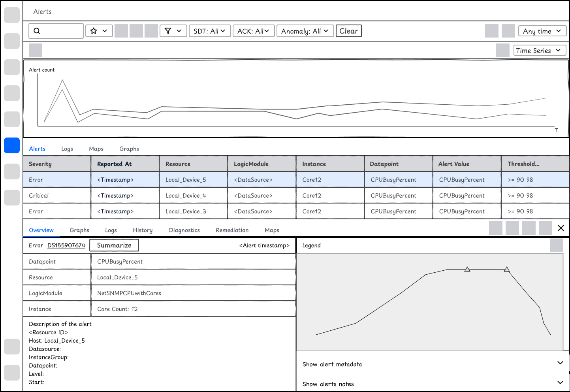Click the Alert Value column header
This screenshot has height=392, width=570.
click(x=467, y=164)
